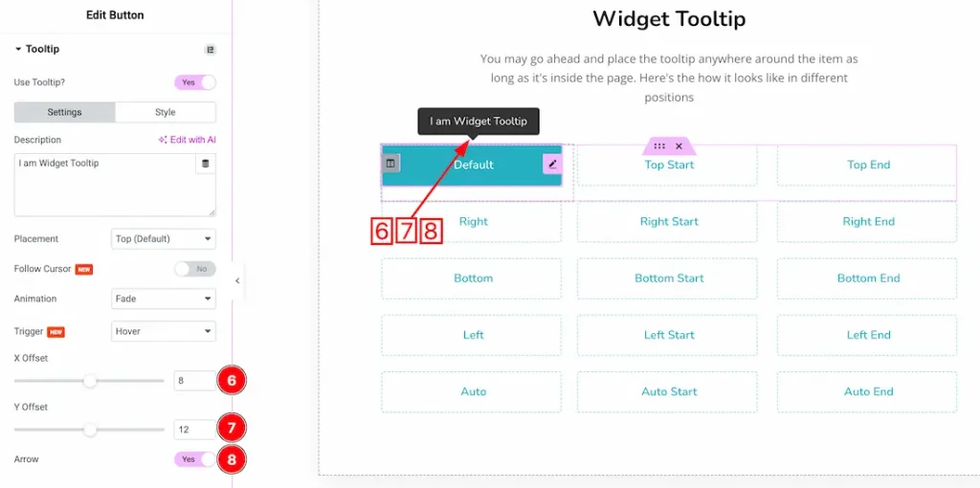Disable the Arrow toggle
The height and width of the screenshot is (488, 980).
pos(195,459)
